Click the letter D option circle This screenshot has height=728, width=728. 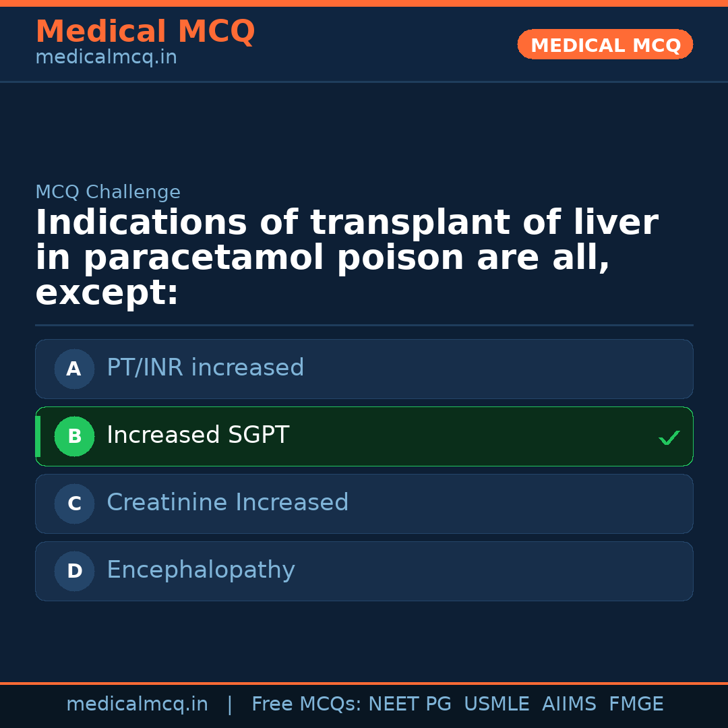74,571
